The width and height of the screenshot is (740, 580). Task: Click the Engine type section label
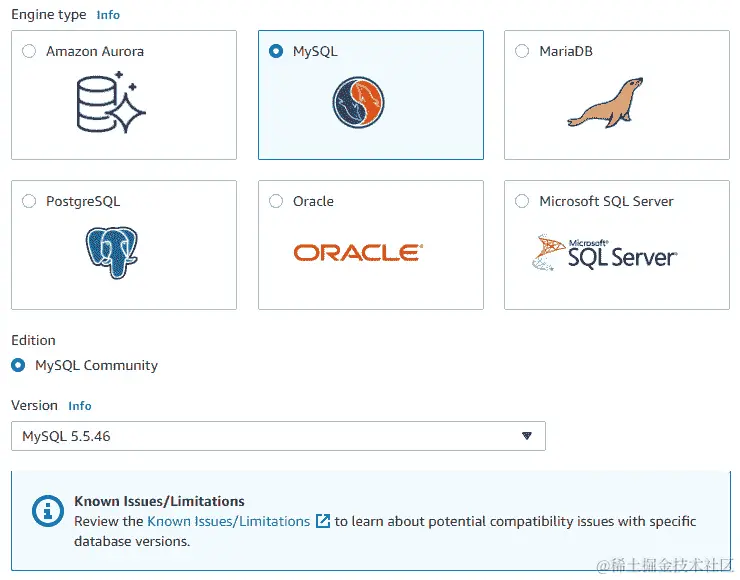coord(49,15)
